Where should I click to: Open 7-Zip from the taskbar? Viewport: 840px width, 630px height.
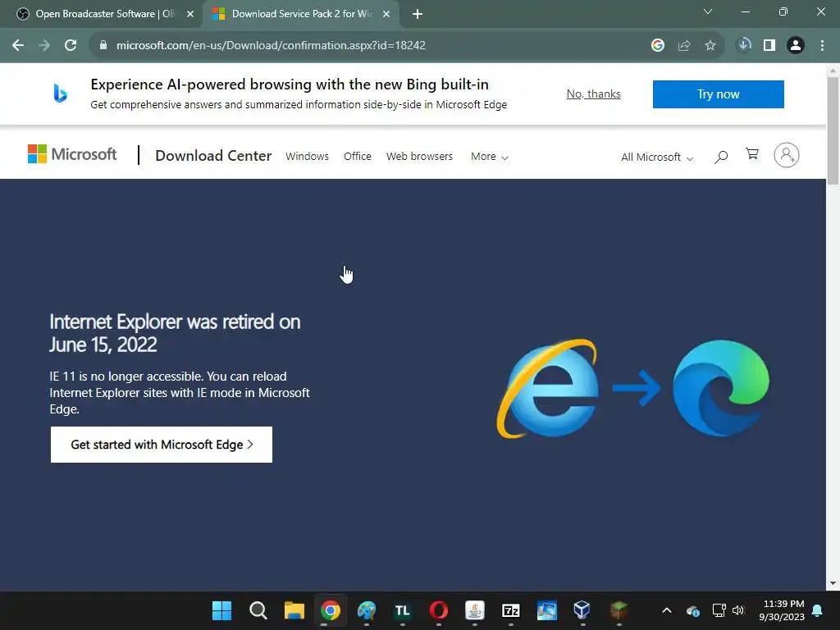pos(511,610)
